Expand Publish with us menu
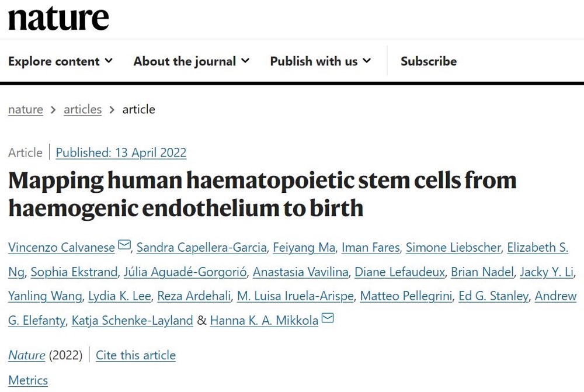The image size is (584, 392). point(320,61)
